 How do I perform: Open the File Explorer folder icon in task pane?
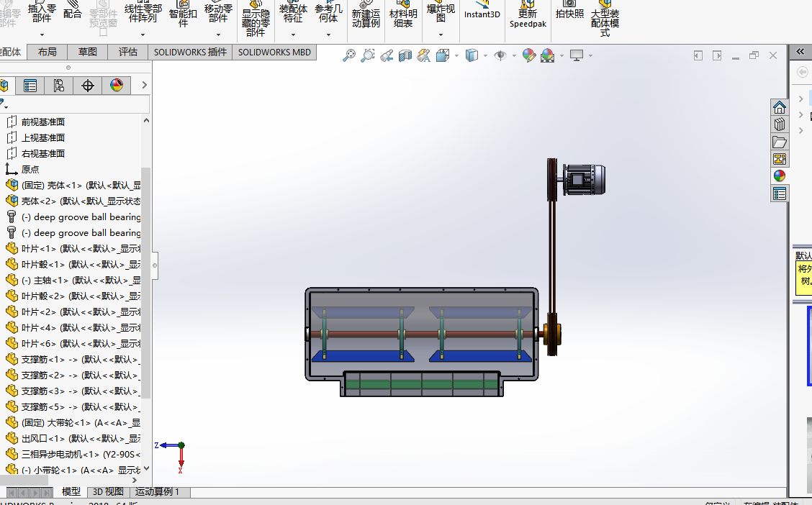point(780,142)
